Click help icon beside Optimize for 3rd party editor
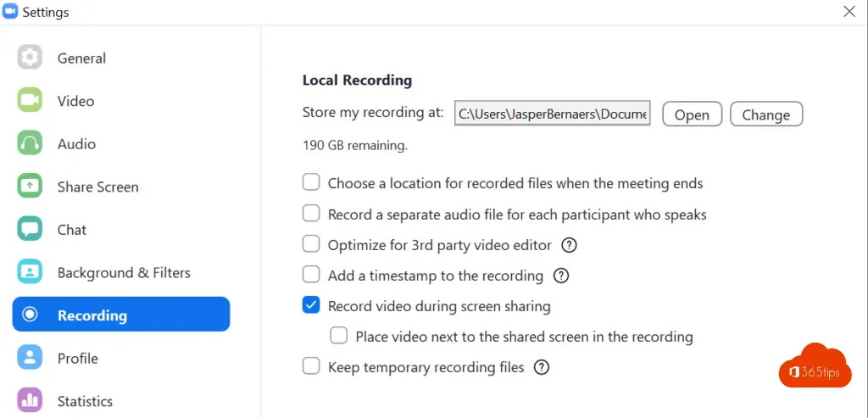Image resolution: width=868 pixels, height=418 pixels. [x=570, y=245]
